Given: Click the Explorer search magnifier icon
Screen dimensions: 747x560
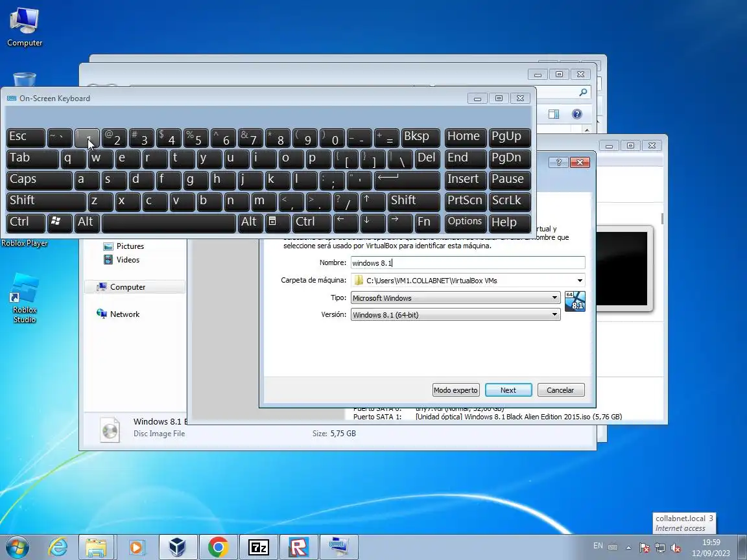Looking at the screenshot, I should pos(583,92).
